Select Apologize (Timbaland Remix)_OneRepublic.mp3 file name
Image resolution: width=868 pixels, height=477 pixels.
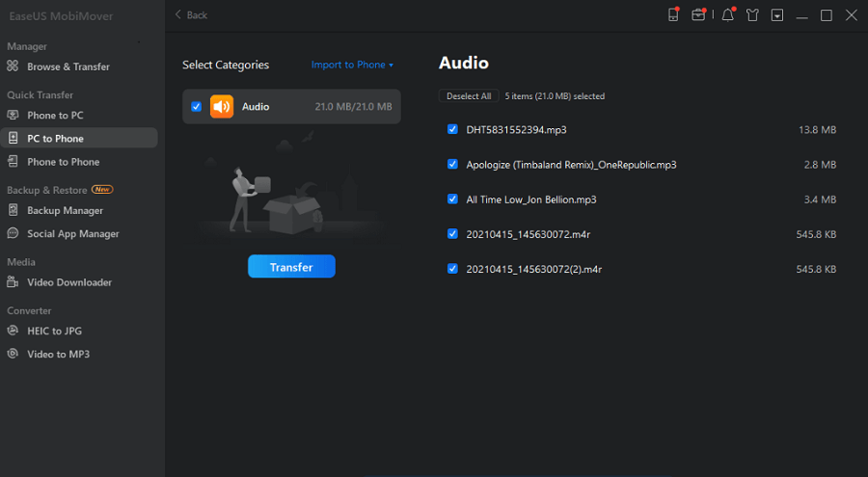pos(571,165)
